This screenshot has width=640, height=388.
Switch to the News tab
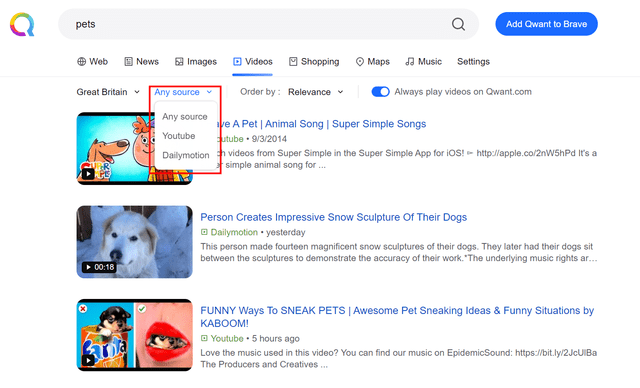coord(141,62)
